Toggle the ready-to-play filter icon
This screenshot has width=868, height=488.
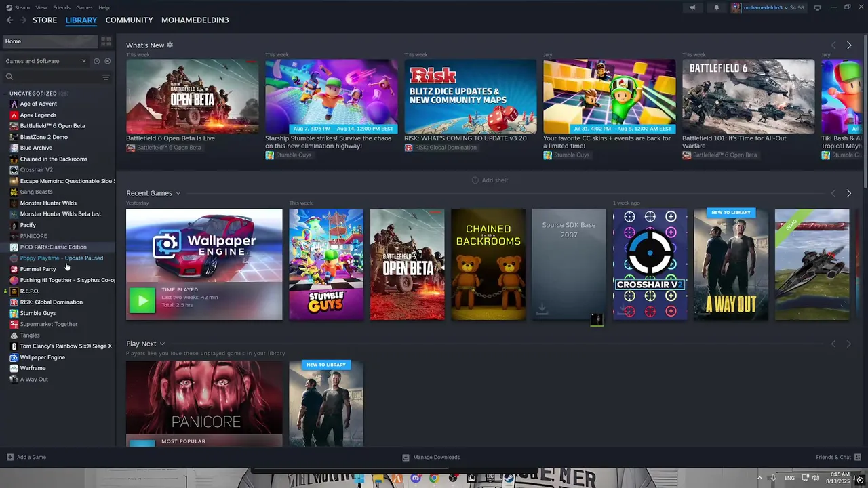pyautogui.click(x=107, y=61)
